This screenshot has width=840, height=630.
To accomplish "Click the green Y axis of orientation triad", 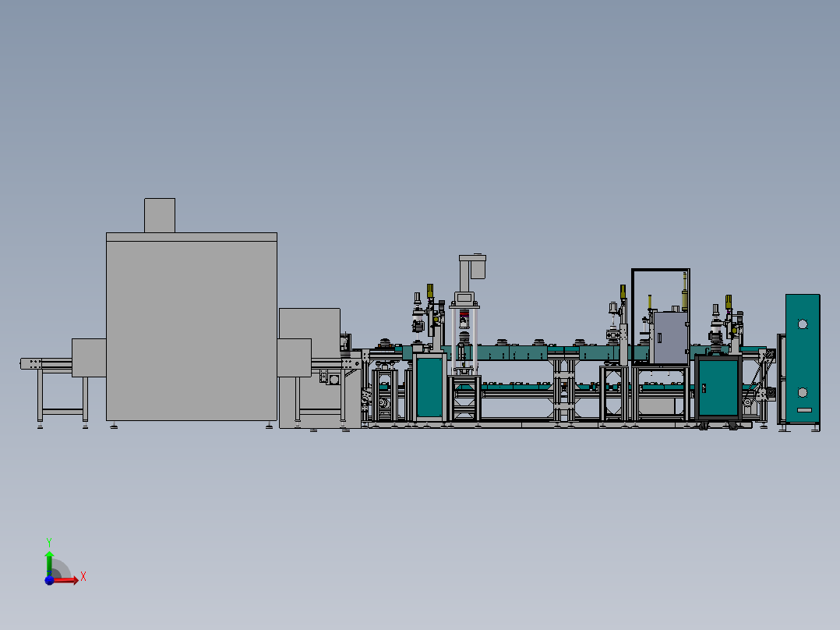I will coord(49,564).
